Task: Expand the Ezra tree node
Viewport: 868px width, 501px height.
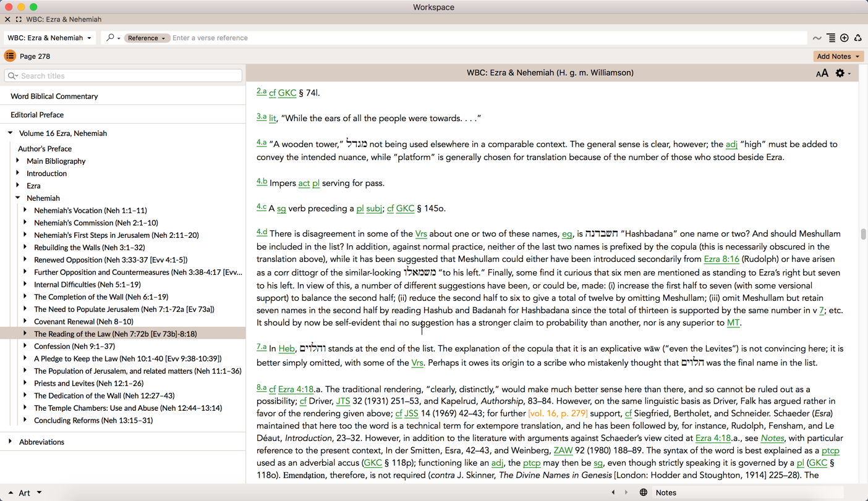Action: [x=18, y=185]
